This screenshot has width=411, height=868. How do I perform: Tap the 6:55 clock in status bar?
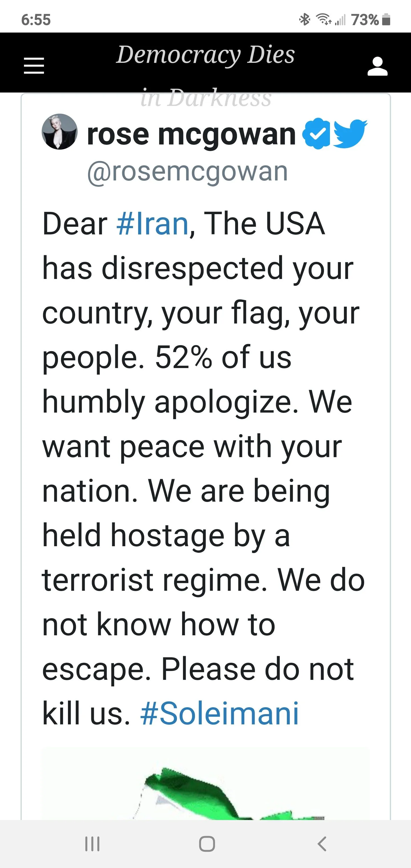36,20
